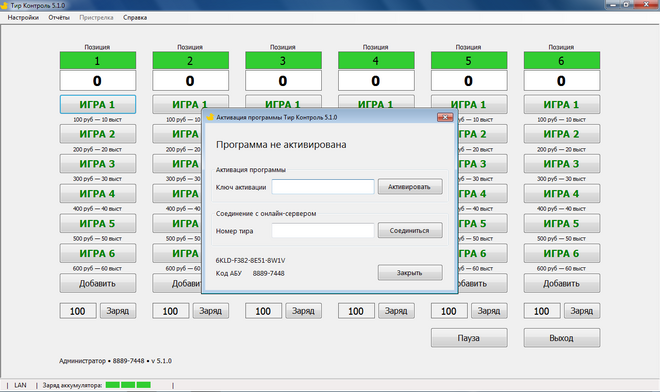Click the green position 4 header

tap(376, 61)
